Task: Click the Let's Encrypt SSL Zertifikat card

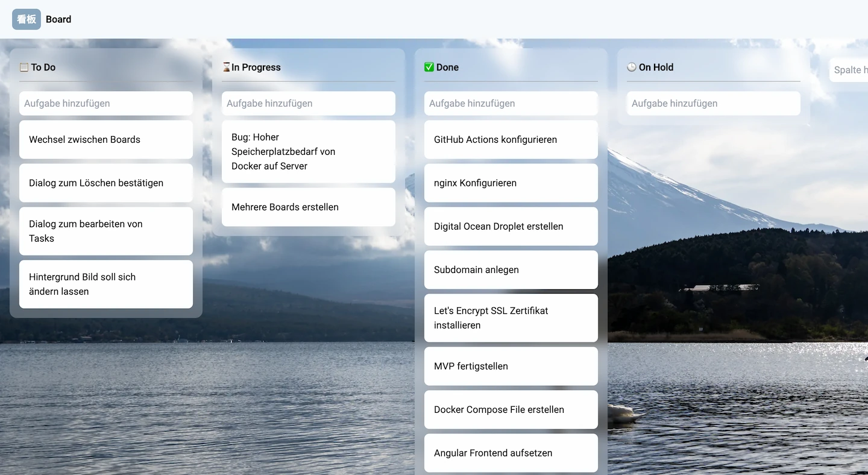Action: point(511,318)
